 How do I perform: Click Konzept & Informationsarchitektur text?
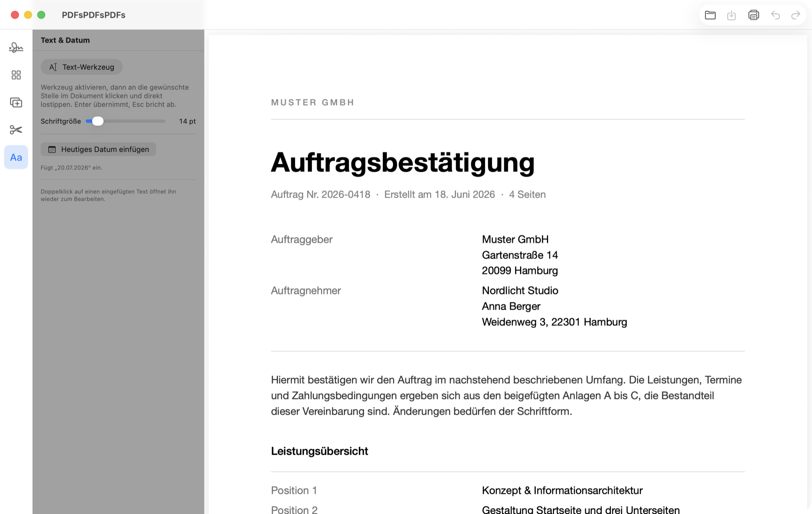tap(562, 490)
